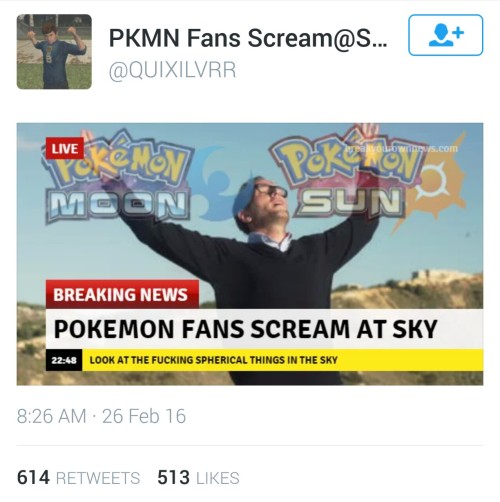
Task: Tap the POKEMON FANS SCREAM AT SKY headline
Action: 245,329
